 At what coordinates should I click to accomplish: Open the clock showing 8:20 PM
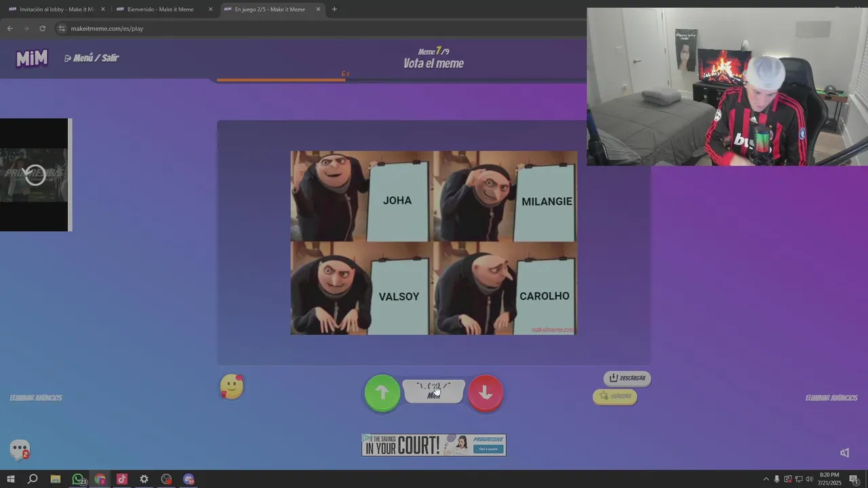pyautogui.click(x=829, y=479)
